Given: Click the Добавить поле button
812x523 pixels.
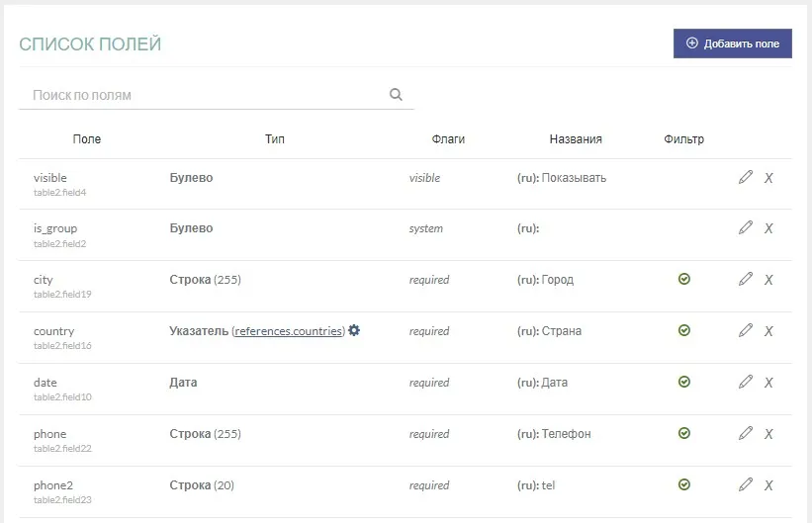Looking at the screenshot, I should tap(732, 44).
